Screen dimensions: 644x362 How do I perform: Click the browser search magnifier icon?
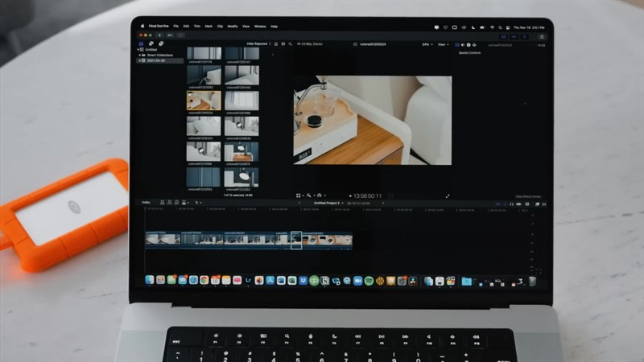click(x=290, y=44)
